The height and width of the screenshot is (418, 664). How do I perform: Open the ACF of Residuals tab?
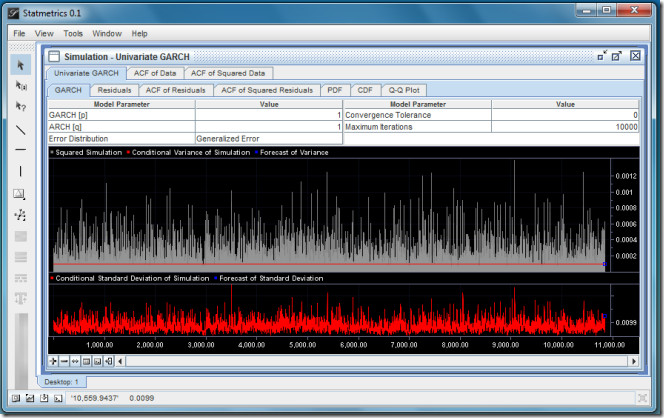(x=175, y=90)
